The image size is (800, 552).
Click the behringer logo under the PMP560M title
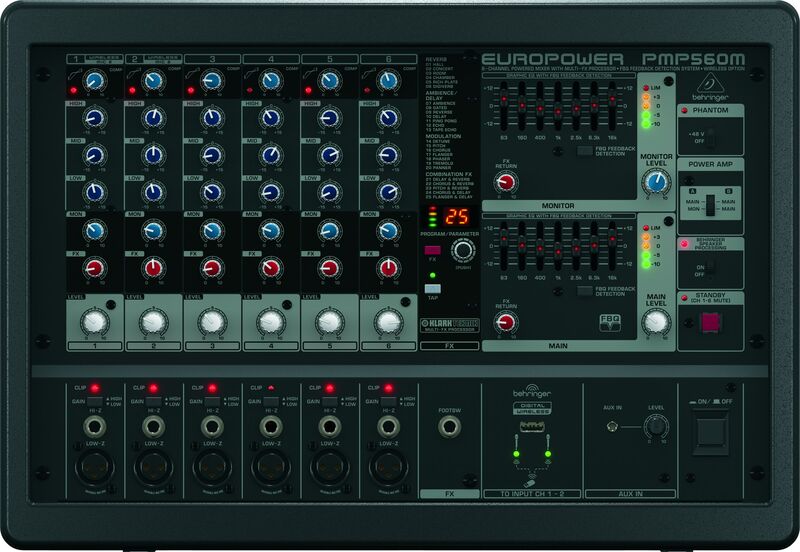tap(710, 87)
